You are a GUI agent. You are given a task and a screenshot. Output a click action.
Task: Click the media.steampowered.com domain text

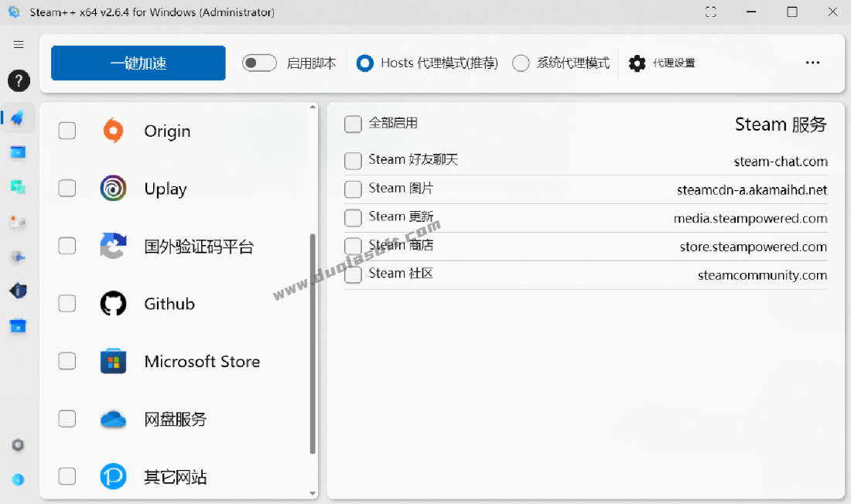[750, 219]
